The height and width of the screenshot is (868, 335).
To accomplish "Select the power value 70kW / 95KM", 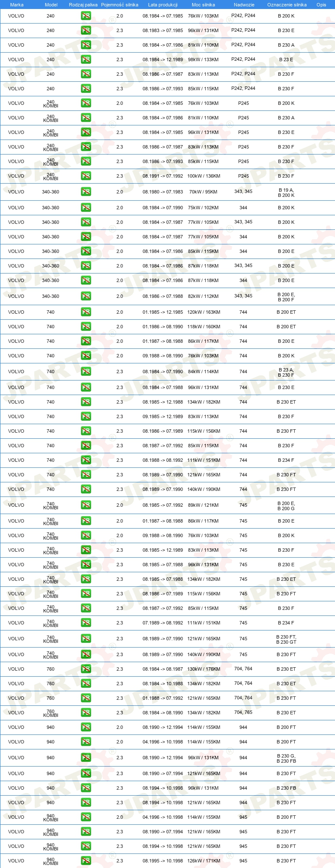I will pyautogui.click(x=203, y=192).
